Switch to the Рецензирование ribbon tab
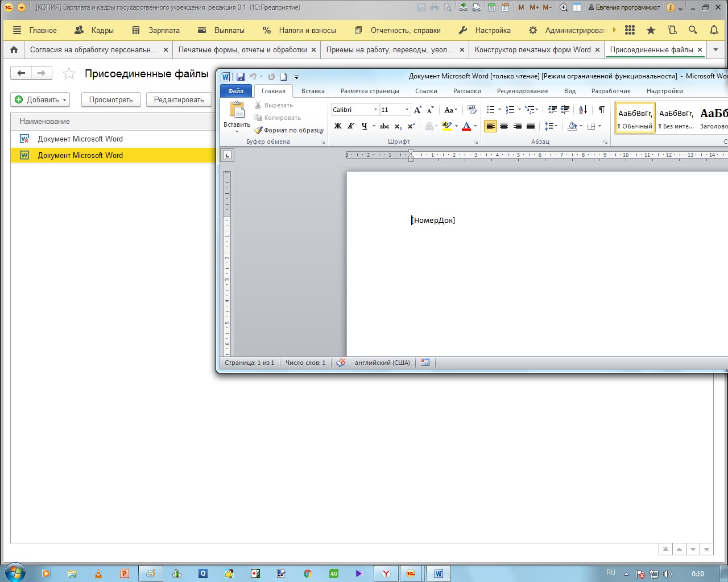 point(522,91)
